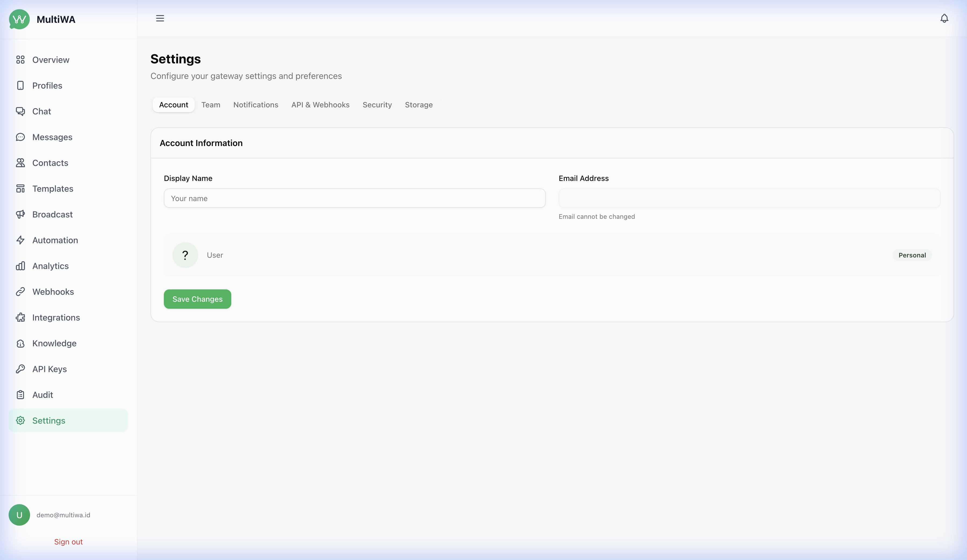Image resolution: width=967 pixels, height=560 pixels.
Task: Switch to the Security tab
Action: pos(377,105)
